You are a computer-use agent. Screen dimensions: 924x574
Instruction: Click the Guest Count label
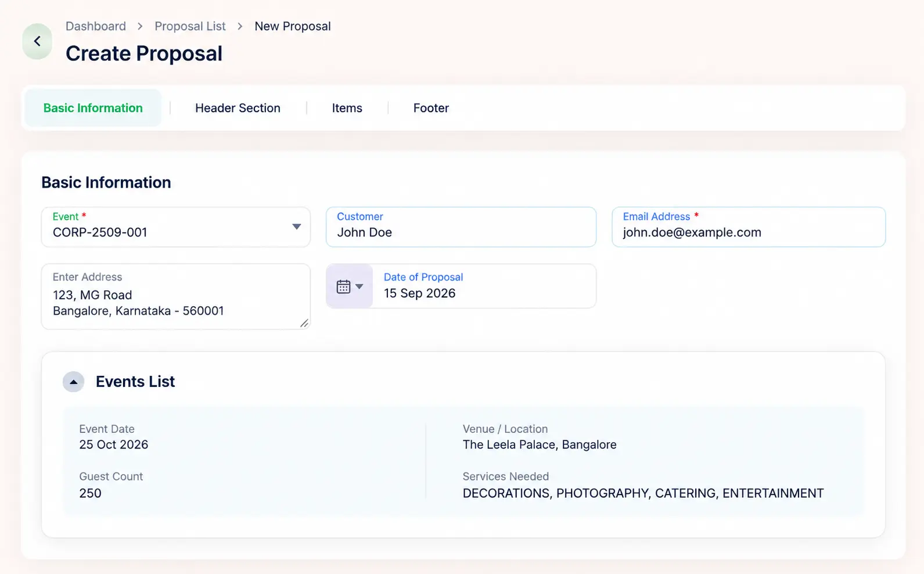[x=111, y=476]
